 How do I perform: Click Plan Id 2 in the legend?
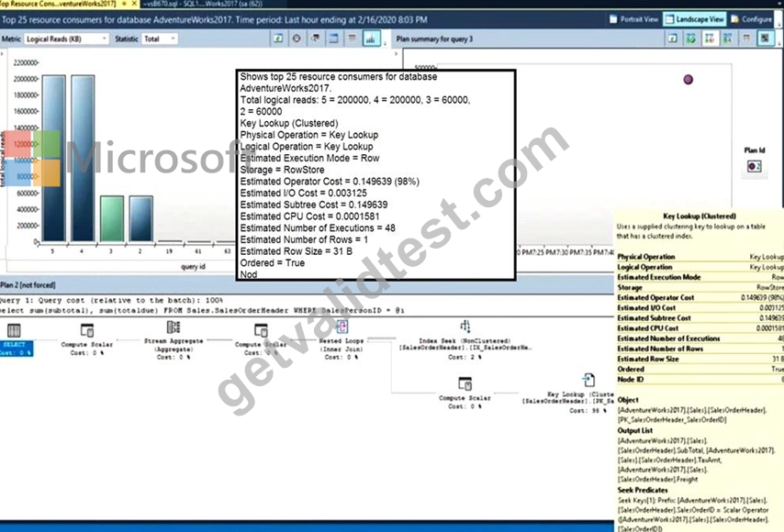tap(754, 166)
